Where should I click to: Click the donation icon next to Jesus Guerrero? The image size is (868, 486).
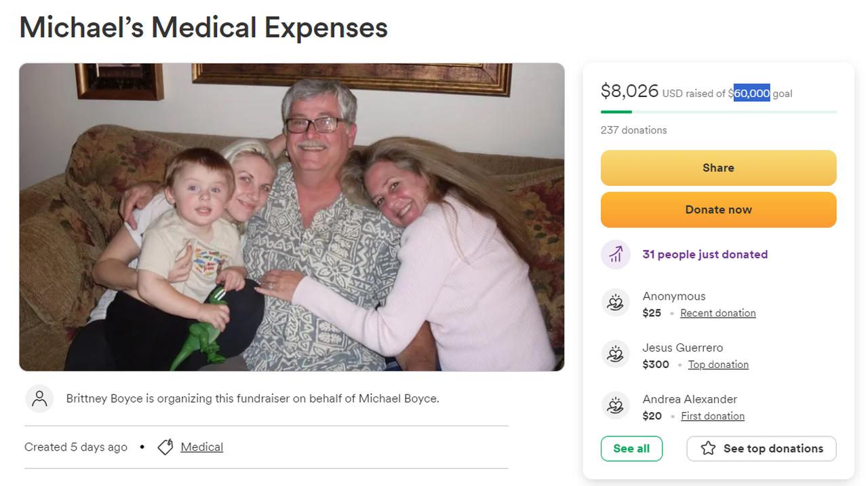pyautogui.click(x=616, y=354)
